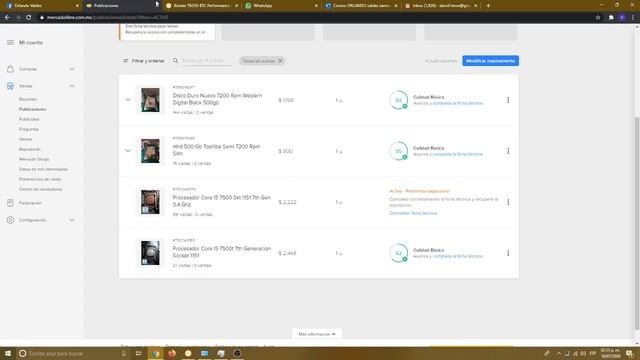This screenshot has height=360, width=640.
Task: Click the Chrome icon in the taskbar
Action: 156,353
